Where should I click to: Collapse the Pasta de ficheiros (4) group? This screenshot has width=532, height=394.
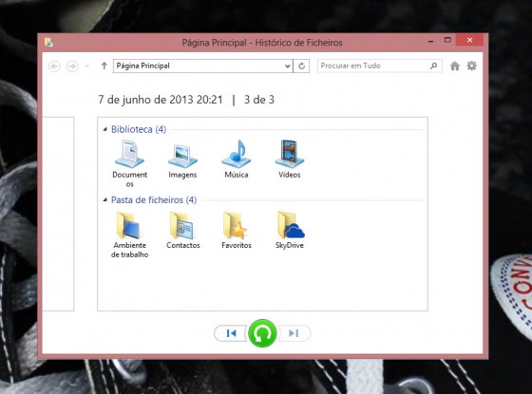(x=105, y=199)
